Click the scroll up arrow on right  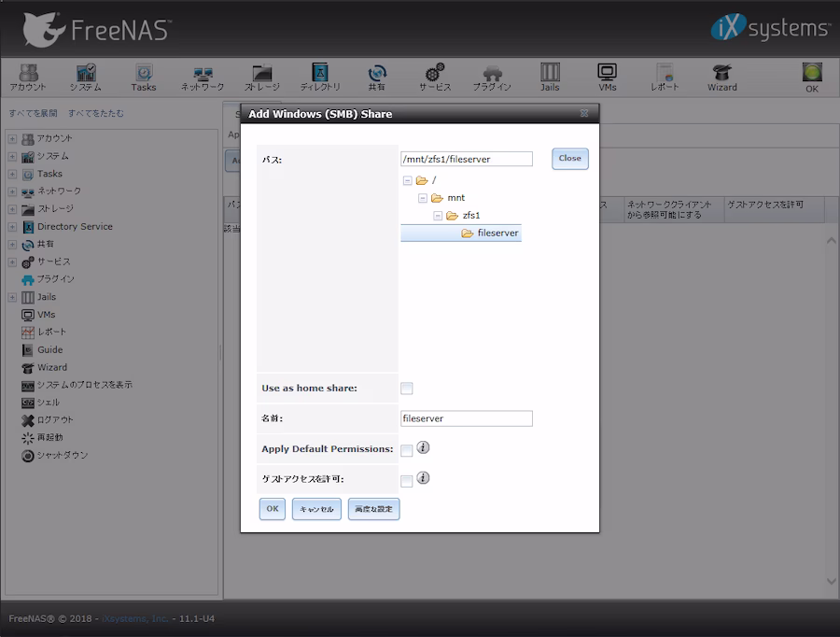(x=831, y=240)
